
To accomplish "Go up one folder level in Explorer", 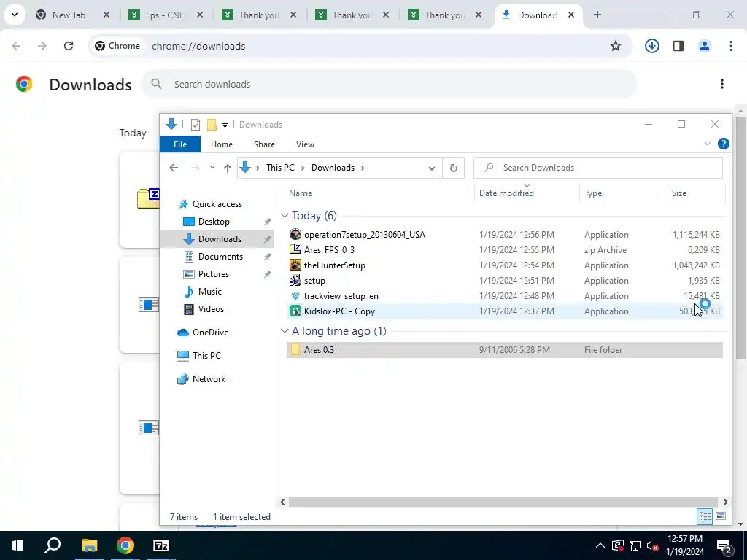I will 228,168.
